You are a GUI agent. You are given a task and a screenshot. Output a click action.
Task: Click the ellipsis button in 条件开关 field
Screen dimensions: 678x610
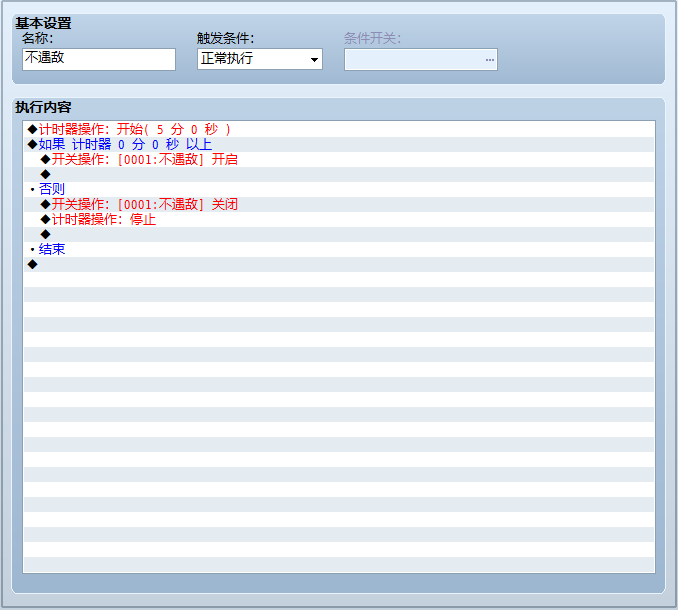point(489,60)
